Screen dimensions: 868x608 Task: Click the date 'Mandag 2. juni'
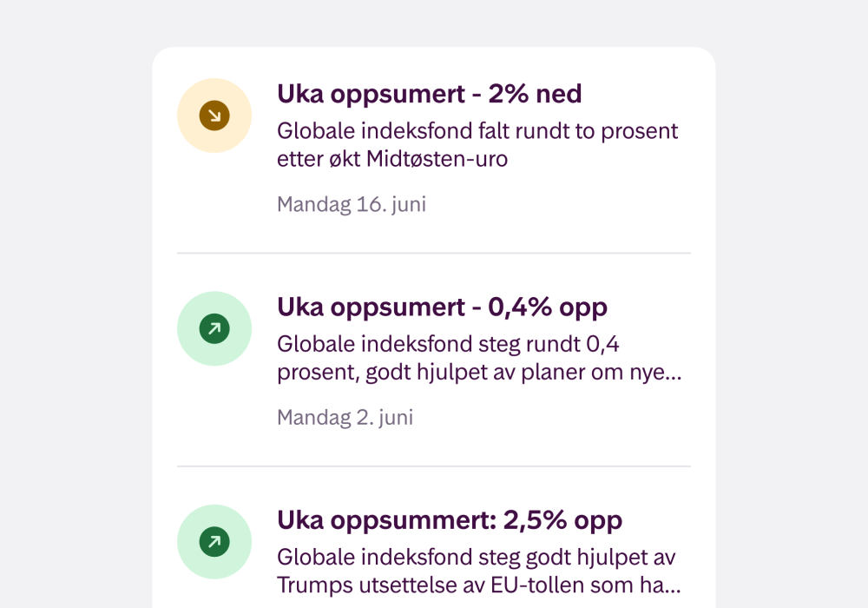pyautogui.click(x=345, y=418)
